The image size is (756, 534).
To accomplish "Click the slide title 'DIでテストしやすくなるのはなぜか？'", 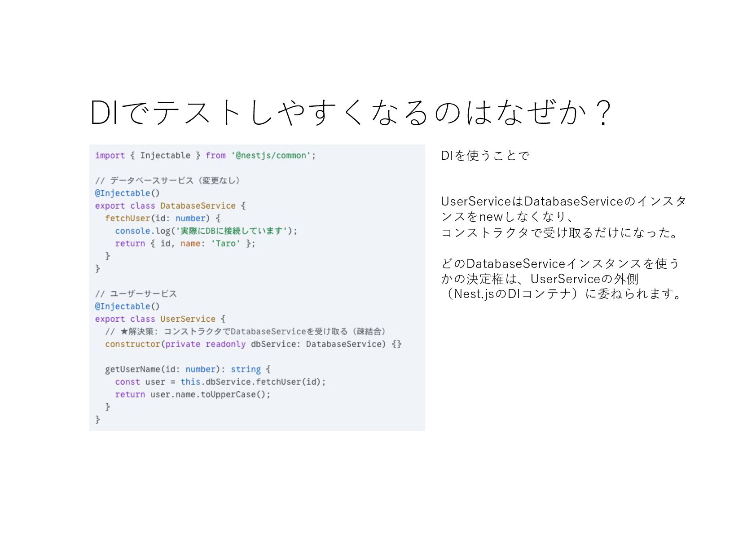I will [x=351, y=112].
